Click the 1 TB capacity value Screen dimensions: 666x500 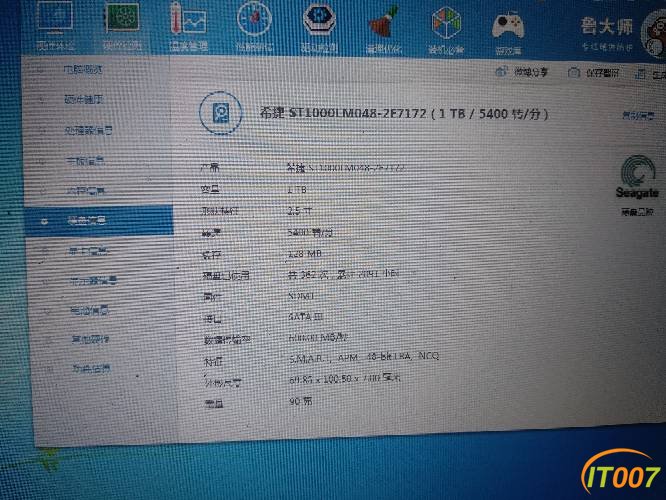coord(297,189)
